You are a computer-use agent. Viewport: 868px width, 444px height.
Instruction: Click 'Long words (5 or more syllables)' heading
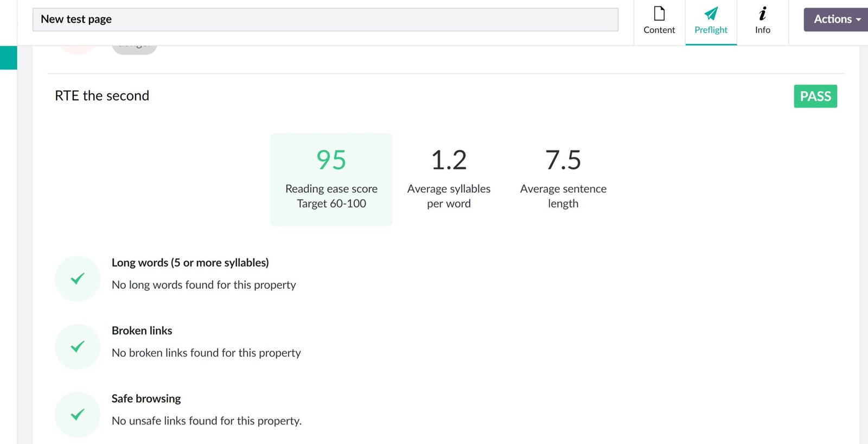(x=190, y=263)
